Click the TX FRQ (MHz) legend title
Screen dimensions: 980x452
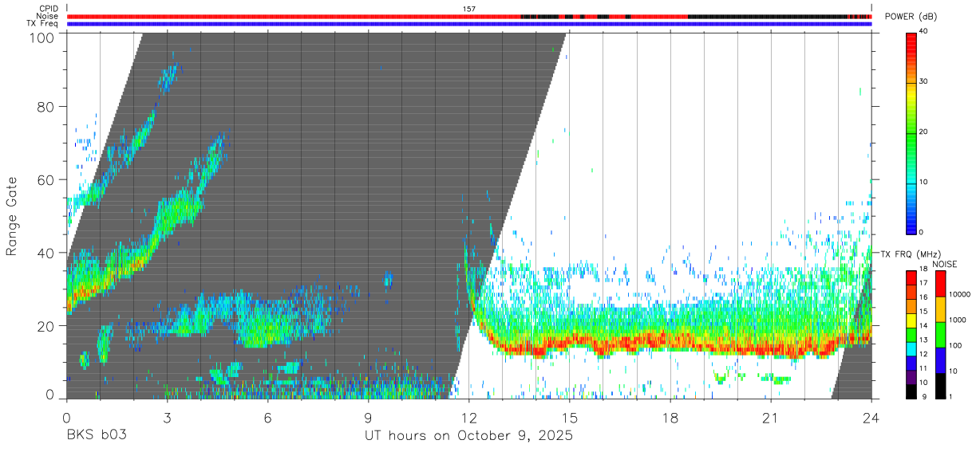point(910,254)
